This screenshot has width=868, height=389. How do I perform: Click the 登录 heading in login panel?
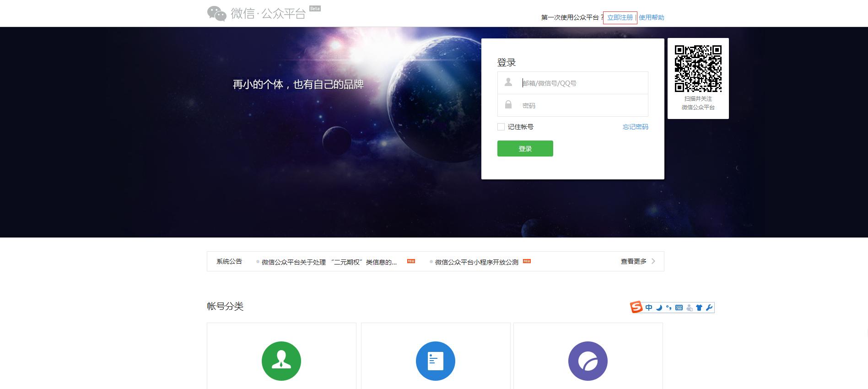point(507,62)
